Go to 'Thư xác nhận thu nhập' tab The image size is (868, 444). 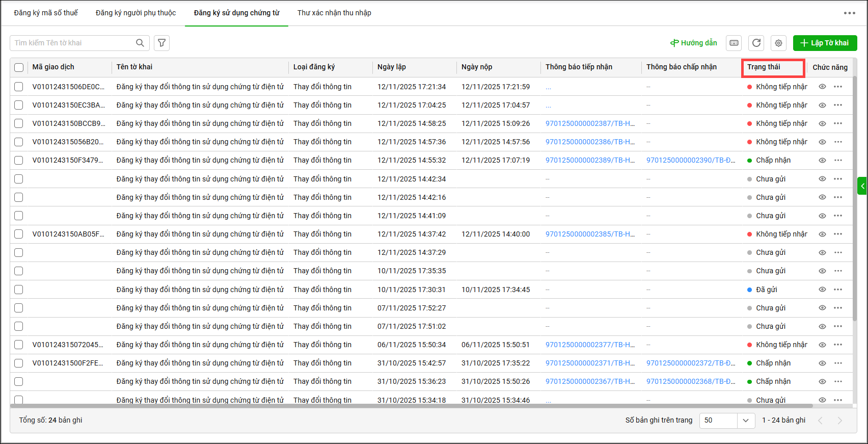click(x=334, y=13)
